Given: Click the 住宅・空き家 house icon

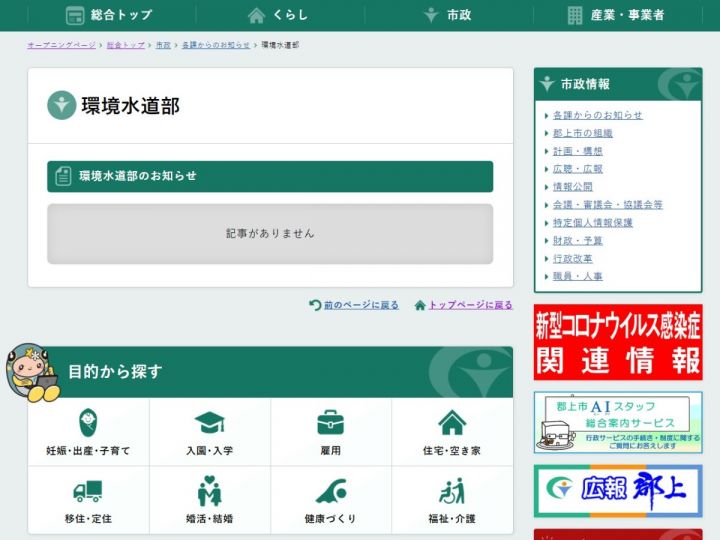Looking at the screenshot, I should [452, 422].
